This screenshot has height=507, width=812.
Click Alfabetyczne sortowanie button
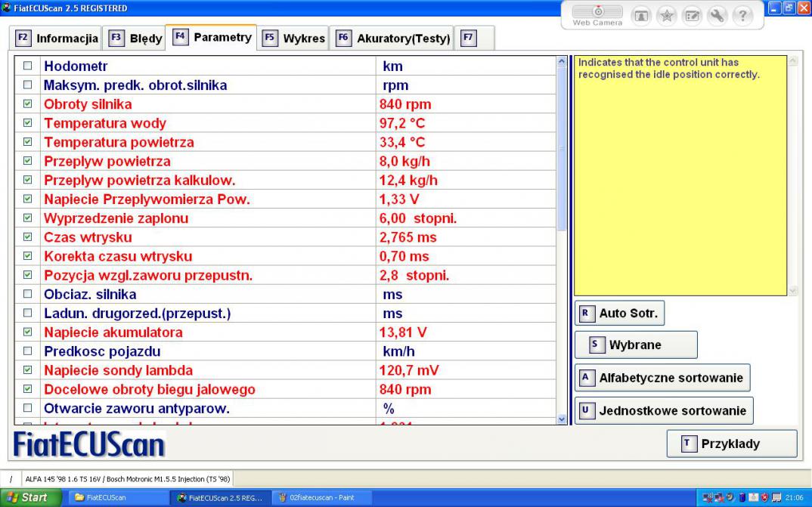[x=662, y=378]
